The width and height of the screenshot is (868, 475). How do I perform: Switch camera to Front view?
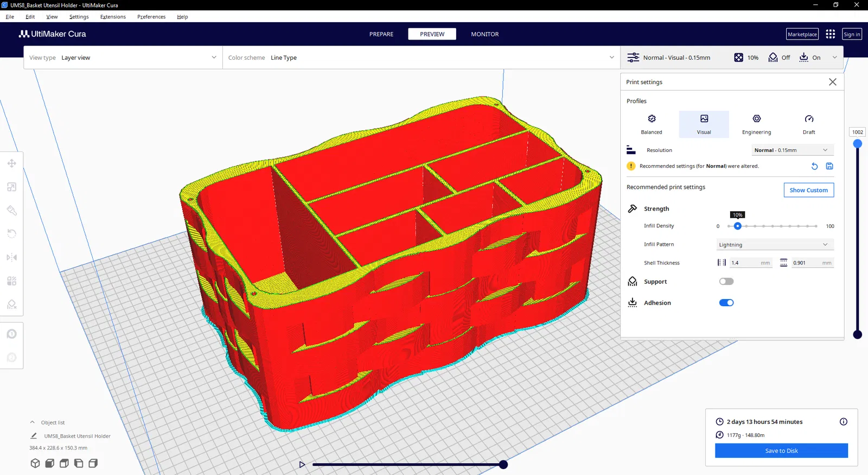(x=50, y=463)
